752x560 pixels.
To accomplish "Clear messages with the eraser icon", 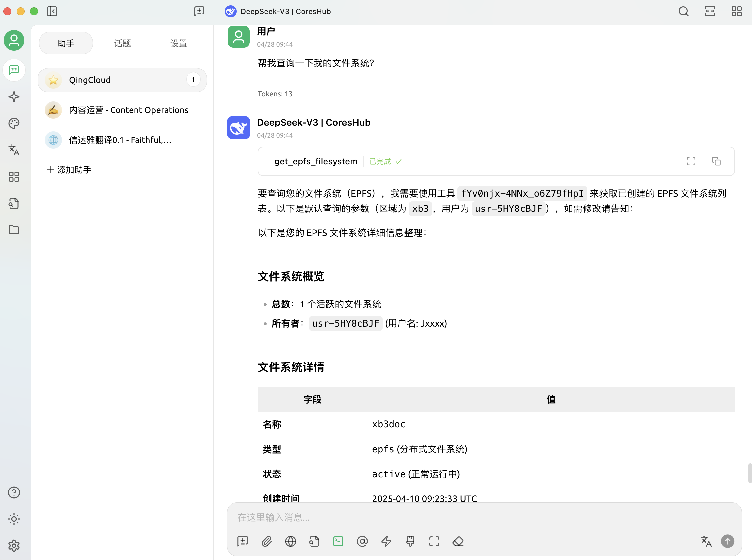I will pyautogui.click(x=458, y=541).
